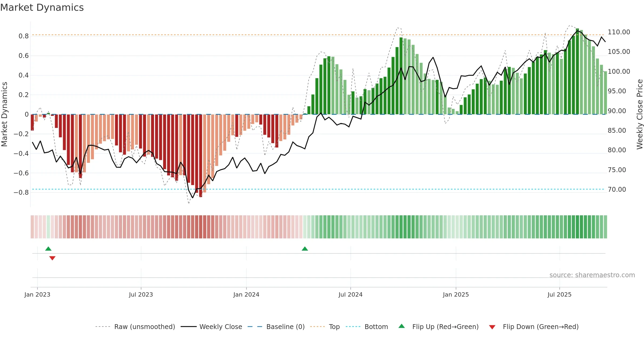Click the 100.00 price tick label

click(619, 71)
